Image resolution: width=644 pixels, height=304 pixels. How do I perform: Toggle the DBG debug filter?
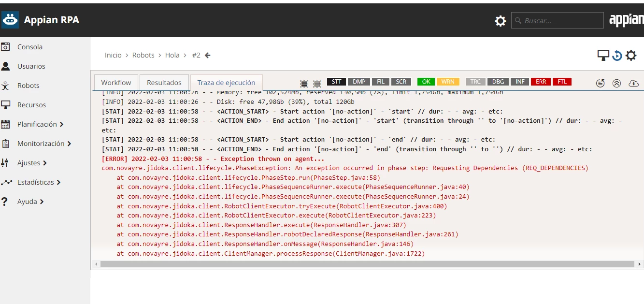499,82
